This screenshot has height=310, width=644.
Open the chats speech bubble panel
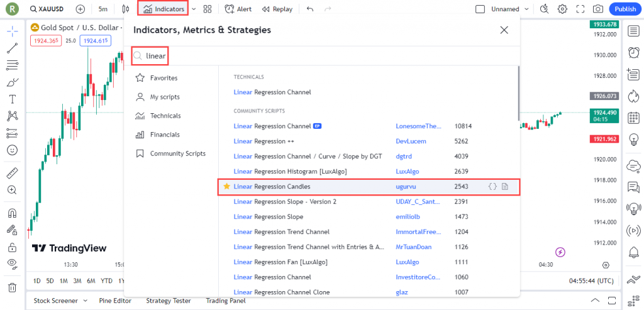coord(633,187)
